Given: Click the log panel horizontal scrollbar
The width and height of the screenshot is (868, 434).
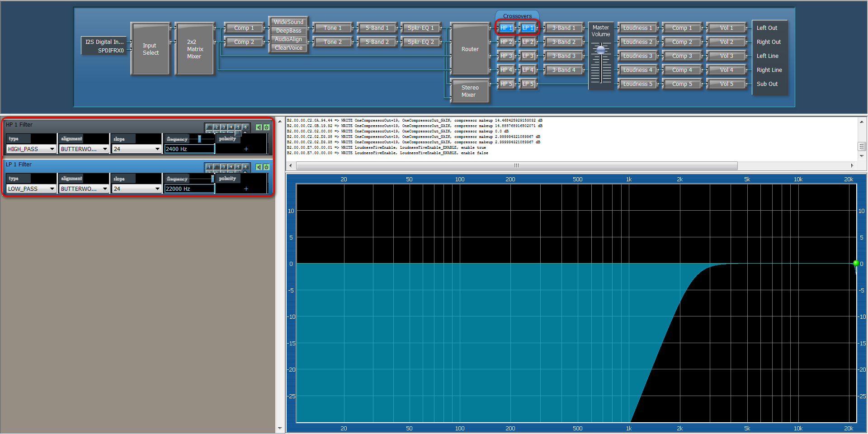Looking at the screenshot, I should [517, 165].
